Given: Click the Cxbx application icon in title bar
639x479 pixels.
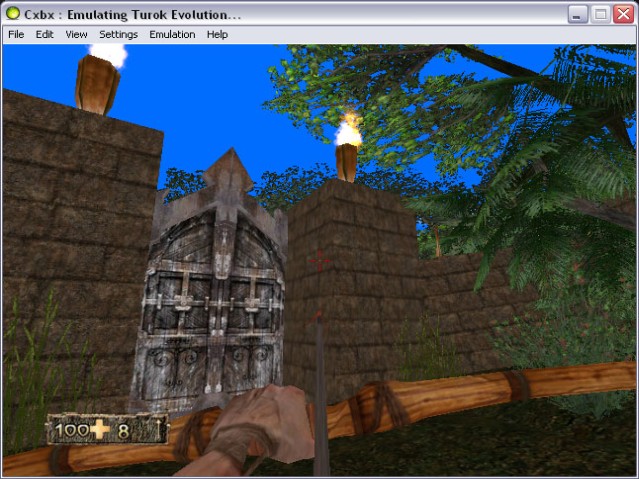Looking at the screenshot, I should (14, 14).
